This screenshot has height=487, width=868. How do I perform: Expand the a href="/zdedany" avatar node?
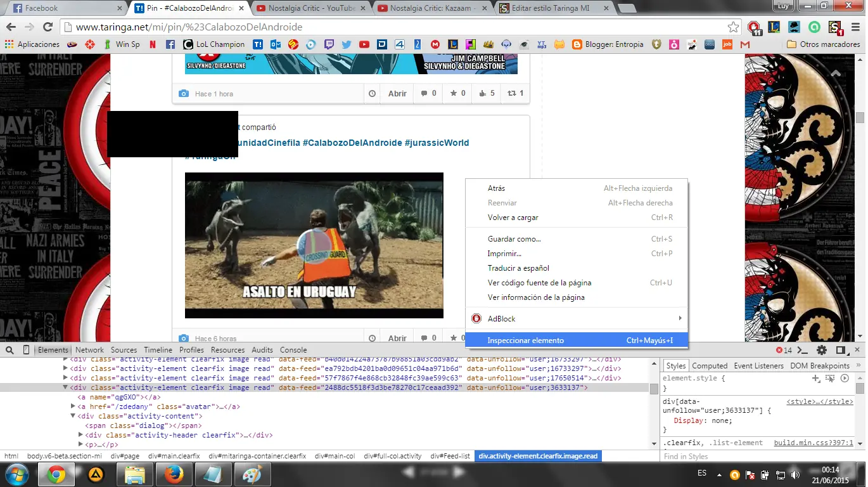[x=73, y=406]
